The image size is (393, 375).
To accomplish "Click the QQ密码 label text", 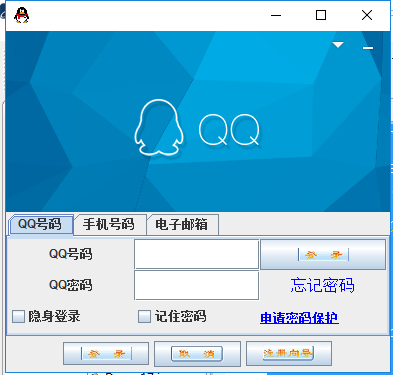I will [x=71, y=285].
